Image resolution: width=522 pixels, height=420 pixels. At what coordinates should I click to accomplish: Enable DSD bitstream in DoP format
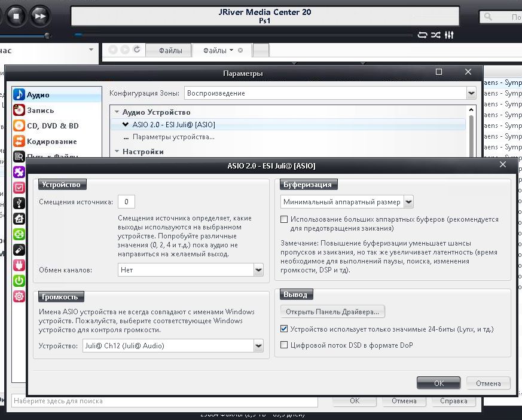pyautogui.click(x=285, y=345)
